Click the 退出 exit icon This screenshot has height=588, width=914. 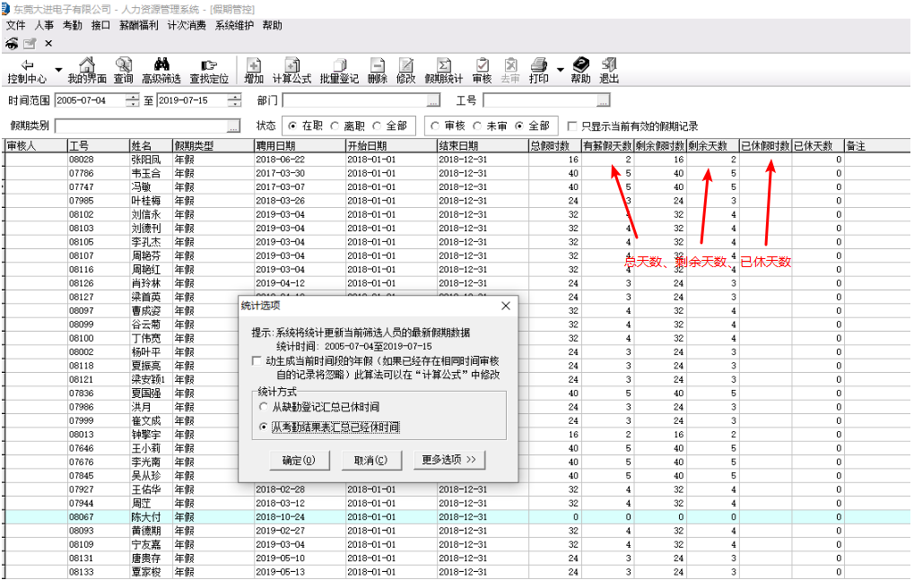pyautogui.click(x=609, y=65)
